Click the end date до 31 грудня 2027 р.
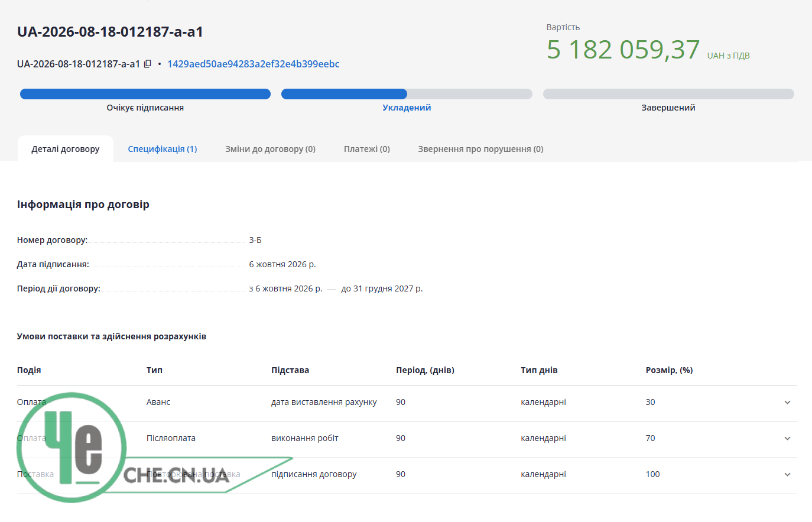Viewport: 812px width, 522px height. click(382, 288)
